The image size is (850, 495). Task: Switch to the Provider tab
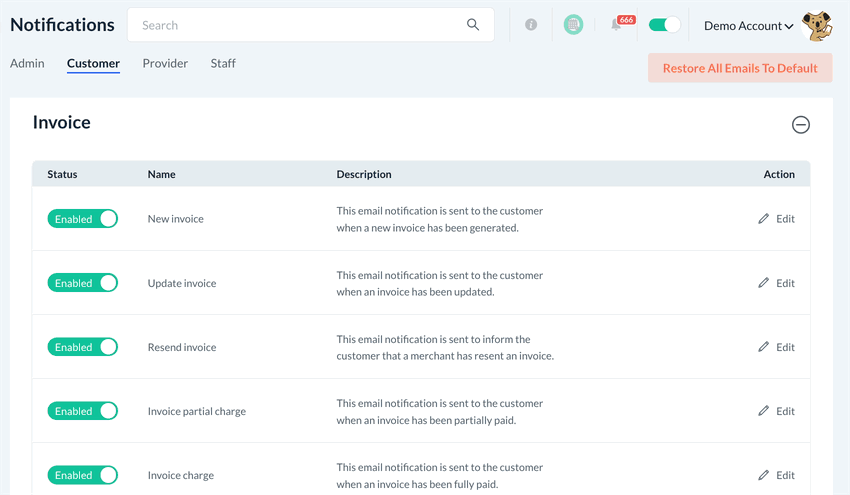165,63
